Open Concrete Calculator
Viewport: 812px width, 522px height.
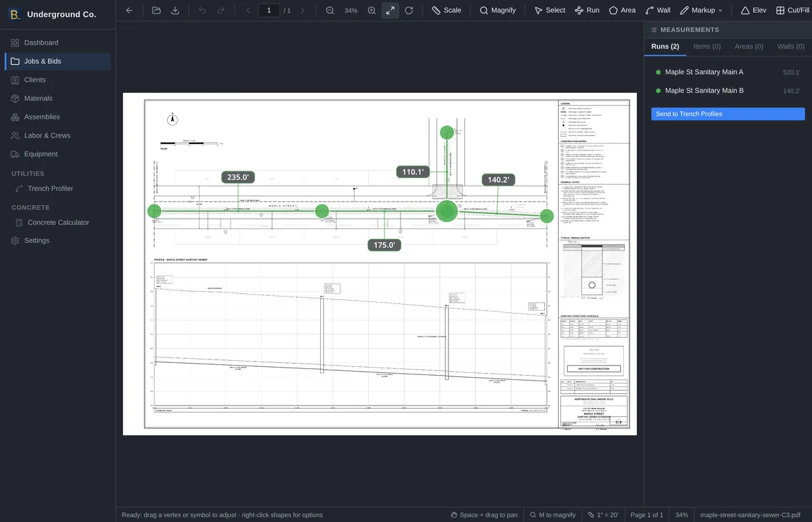58,223
